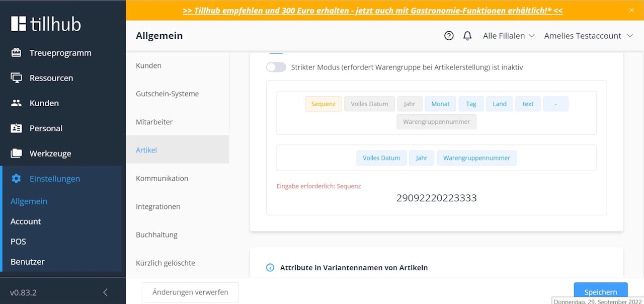Open the Alle Filialen dropdown
The height and width of the screenshot is (304, 644).
pyautogui.click(x=508, y=35)
